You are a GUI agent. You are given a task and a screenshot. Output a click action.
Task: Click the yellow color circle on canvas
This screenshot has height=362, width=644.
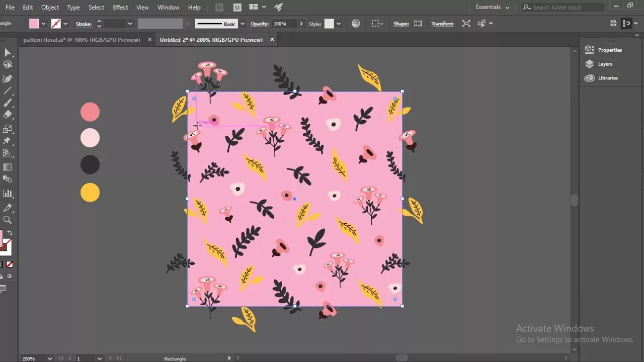90,193
